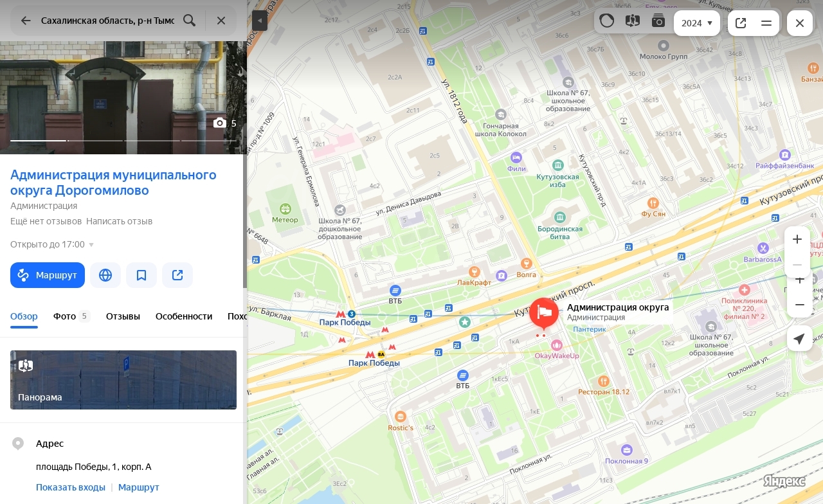823x504 pixels.
Task: Expand opening hours 'Открыто до 17:00'
Action: 52,244
